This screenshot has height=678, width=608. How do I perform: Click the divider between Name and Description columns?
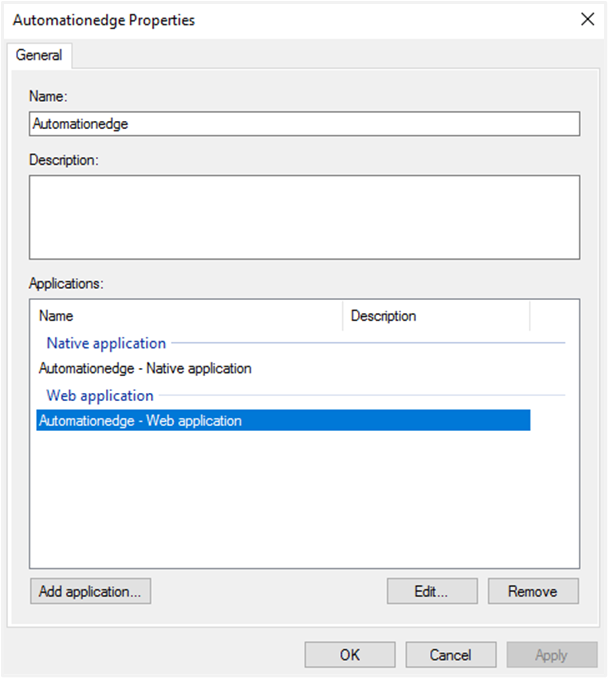pos(343,316)
